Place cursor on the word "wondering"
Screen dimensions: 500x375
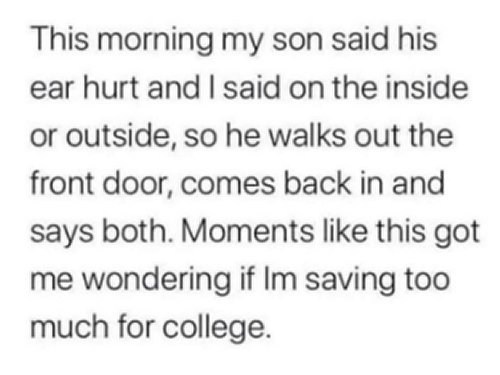pyautogui.click(x=156, y=282)
